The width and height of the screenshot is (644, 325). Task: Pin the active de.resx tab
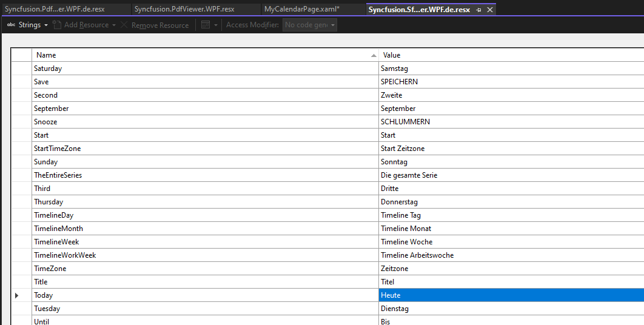[x=479, y=10]
